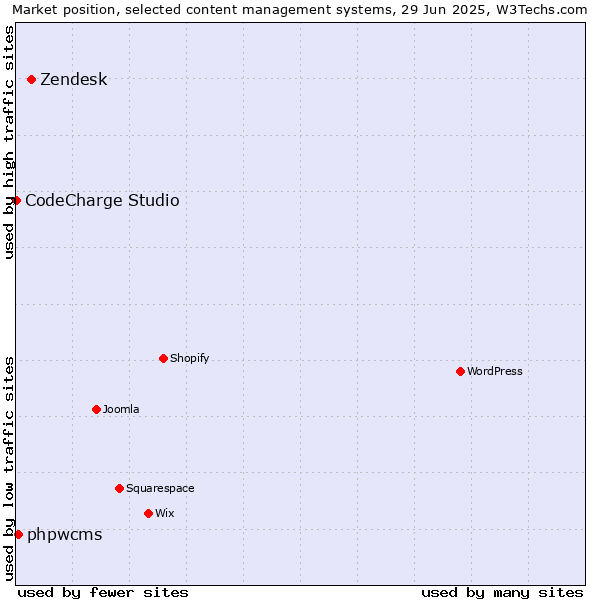Click the 'used by fewer sites' axis label
This screenshot has width=600, height=600.
(103, 593)
